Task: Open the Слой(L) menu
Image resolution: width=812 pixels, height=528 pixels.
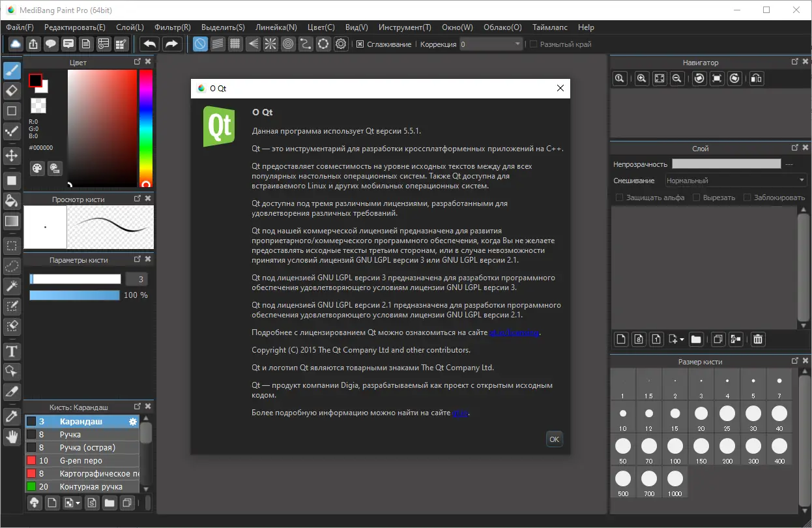Action: [130, 27]
